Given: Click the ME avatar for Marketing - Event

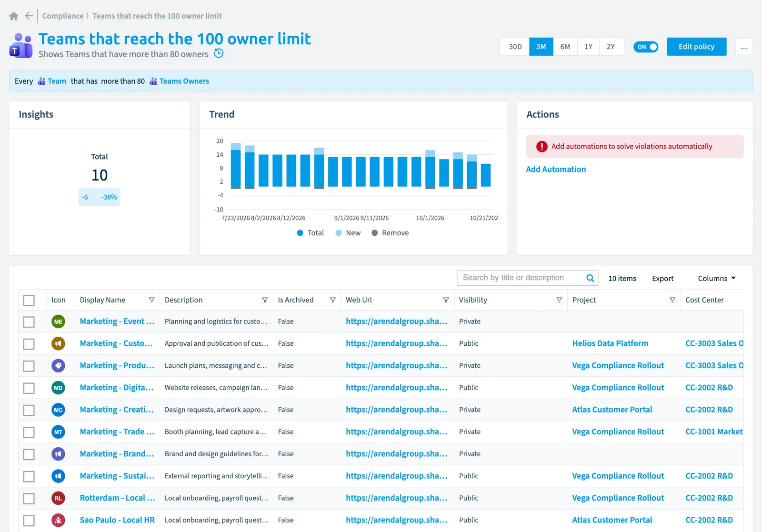Looking at the screenshot, I should coord(58,321).
